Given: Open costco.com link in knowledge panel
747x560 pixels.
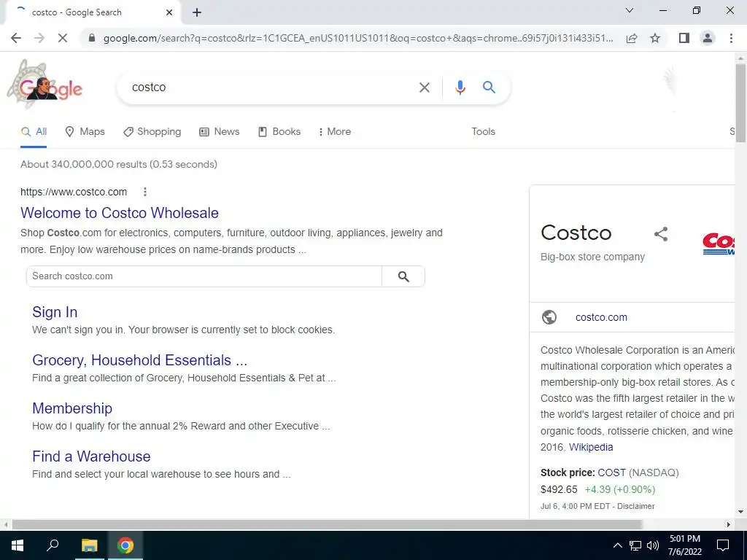Looking at the screenshot, I should [601, 318].
